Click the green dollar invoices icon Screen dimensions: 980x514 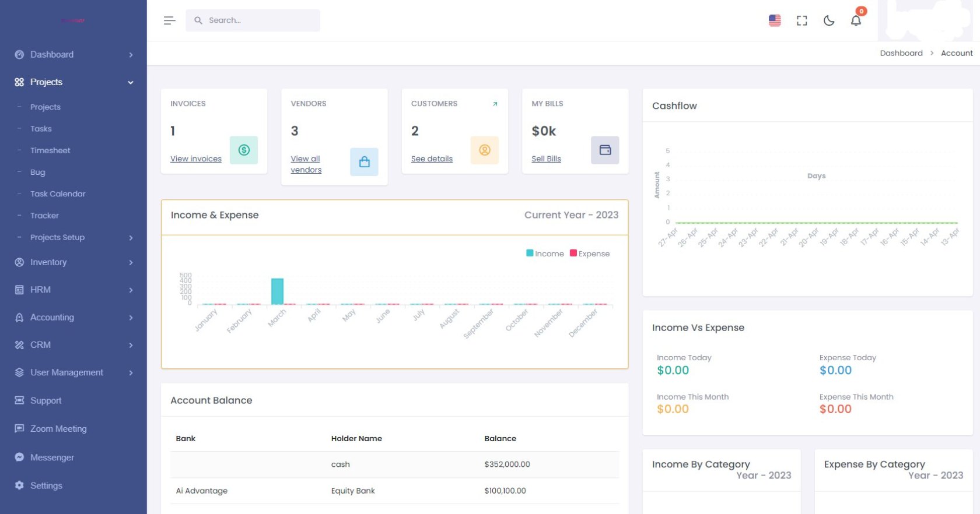point(244,150)
